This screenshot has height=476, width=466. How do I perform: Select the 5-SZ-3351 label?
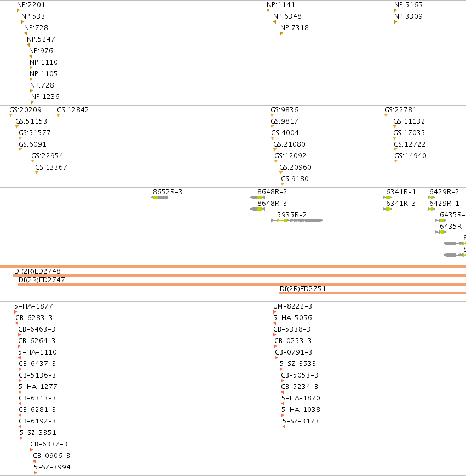click(38, 433)
